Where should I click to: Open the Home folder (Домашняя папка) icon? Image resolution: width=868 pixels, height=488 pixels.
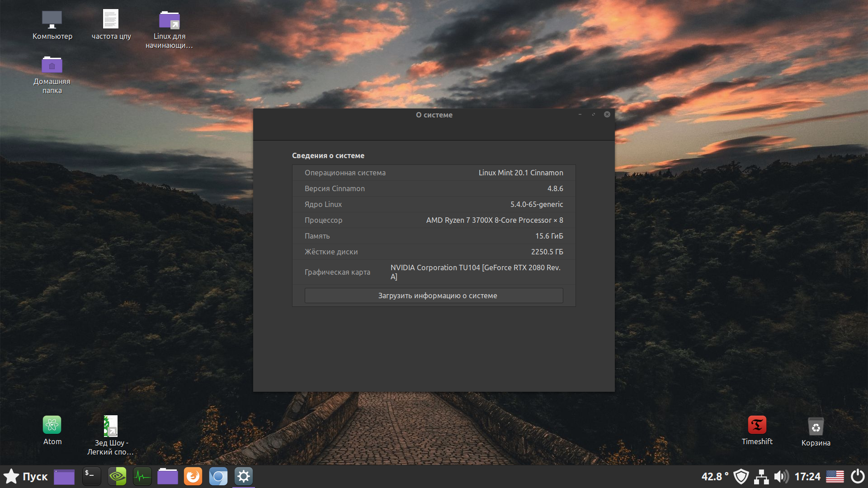tap(52, 66)
